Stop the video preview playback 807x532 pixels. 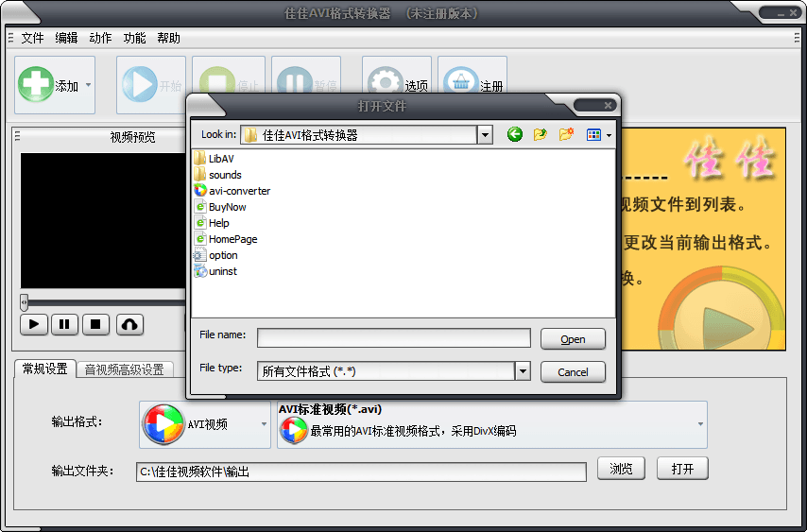click(95, 324)
